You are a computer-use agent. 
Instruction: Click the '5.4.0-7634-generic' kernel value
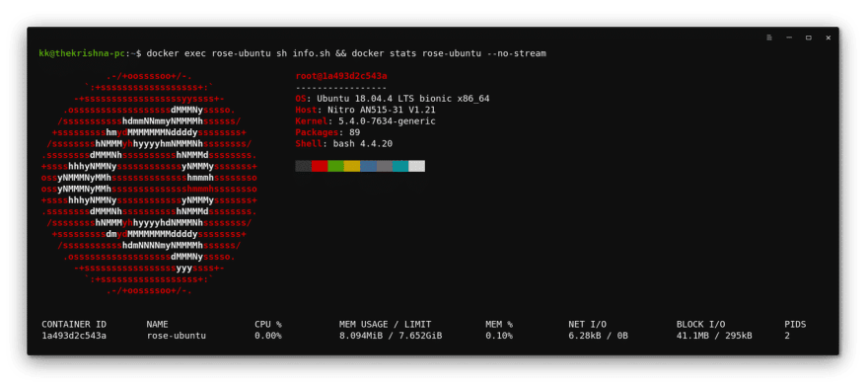pyautogui.click(x=387, y=121)
